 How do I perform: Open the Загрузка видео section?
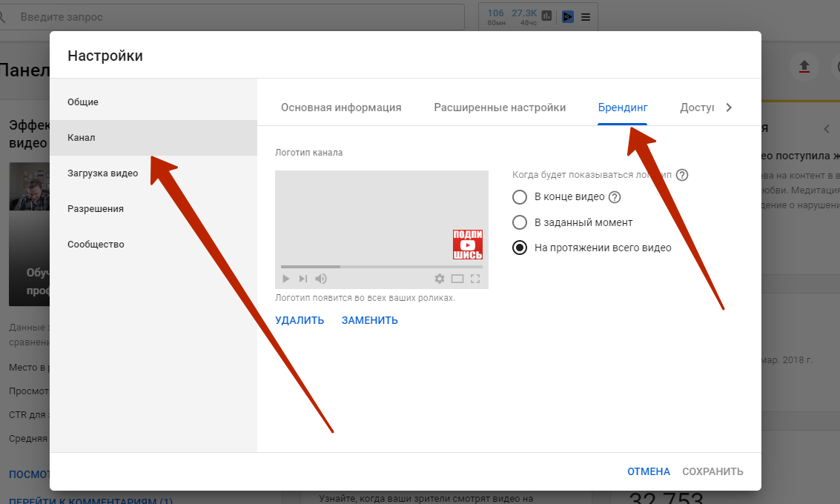[x=153, y=173]
